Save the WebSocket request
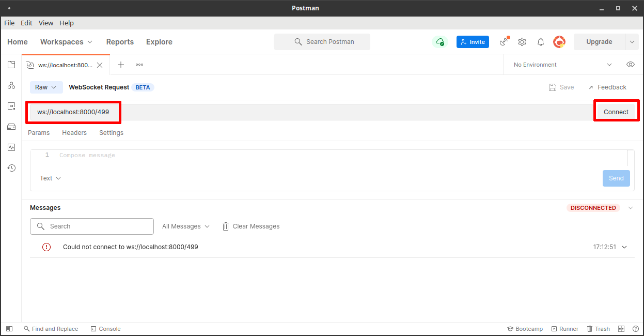This screenshot has height=336, width=644. click(561, 87)
